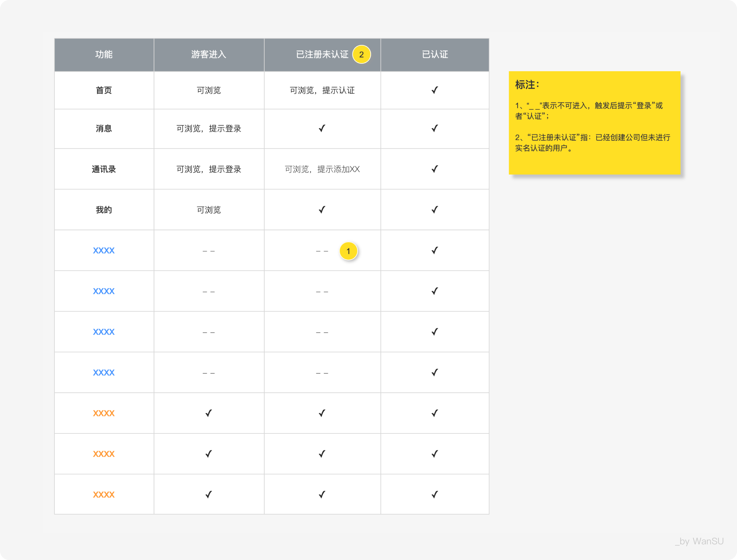
Task: Click the 游客进入 column header
Action: point(209,54)
